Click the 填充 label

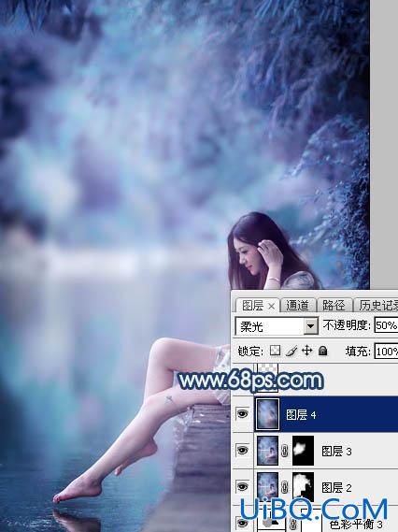pyautogui.click(x=358, y=352)
